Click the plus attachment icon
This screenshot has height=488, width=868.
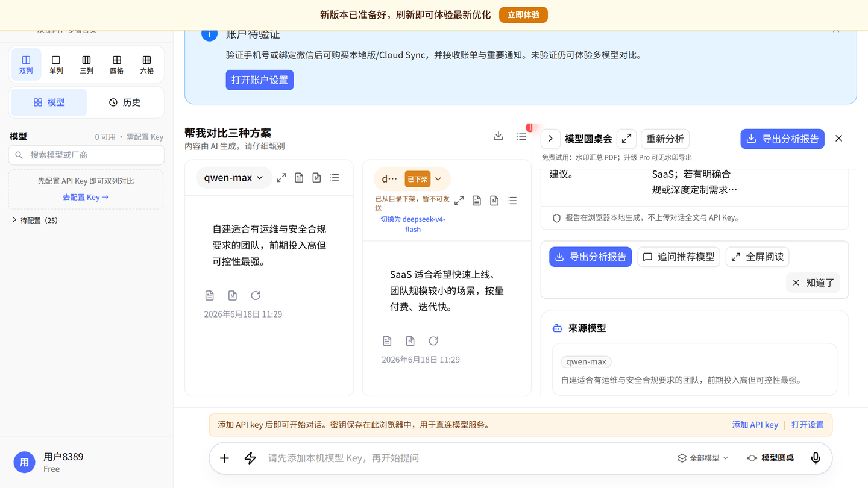pyautogui.click(x=224, y=458)
